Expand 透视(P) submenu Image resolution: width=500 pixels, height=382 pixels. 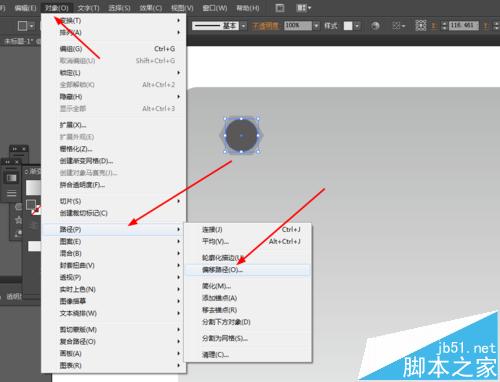pyautogui.click(x=113, y=277)
